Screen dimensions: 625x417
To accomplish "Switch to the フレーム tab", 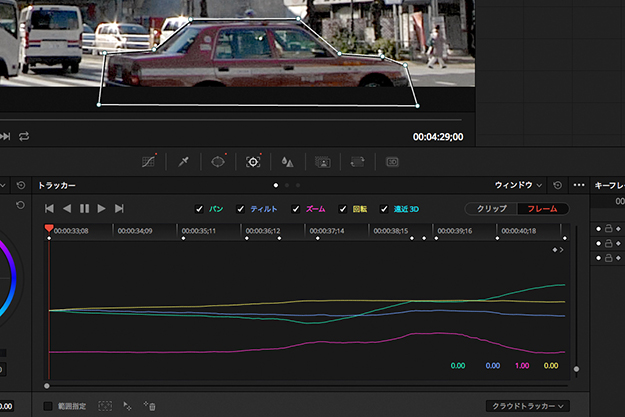I will [542, 209].
